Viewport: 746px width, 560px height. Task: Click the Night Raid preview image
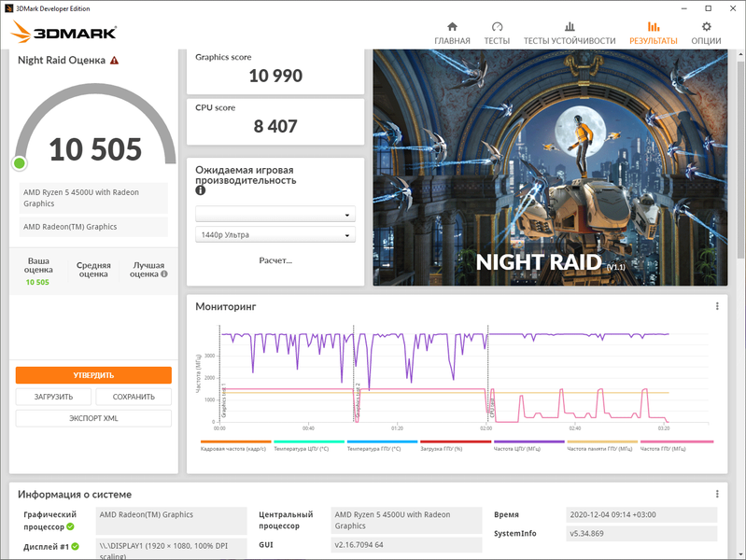(x=550, y=167)
